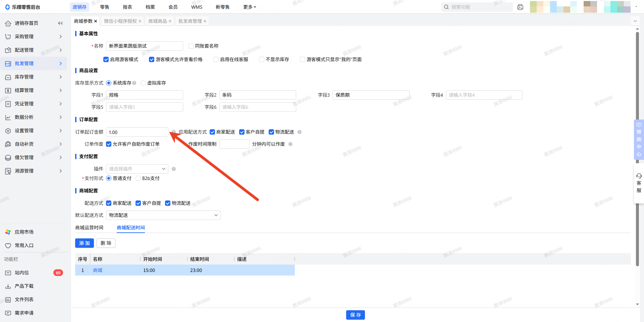
Task: Click the 文件列表 sidebar icon
Action: pyautogui.click(x=8, y=300)
